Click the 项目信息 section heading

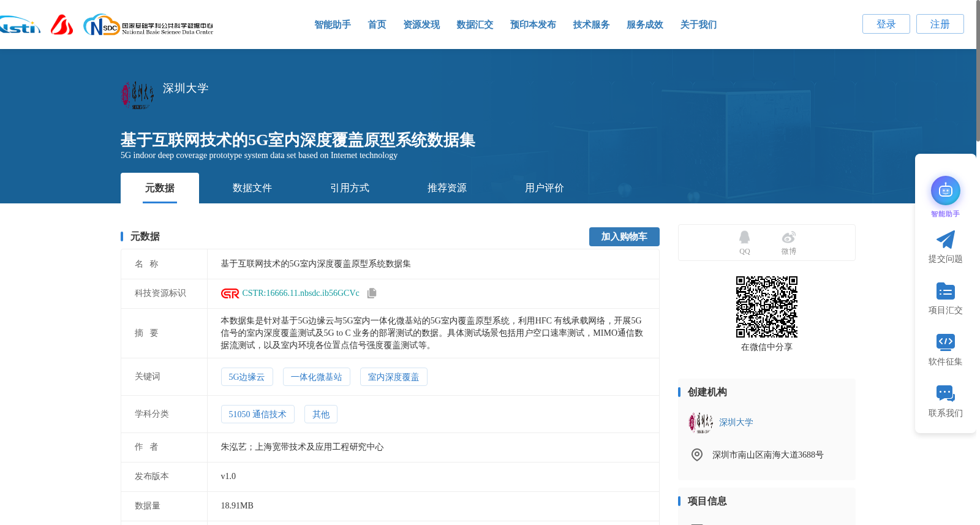(x=707, y=501)
